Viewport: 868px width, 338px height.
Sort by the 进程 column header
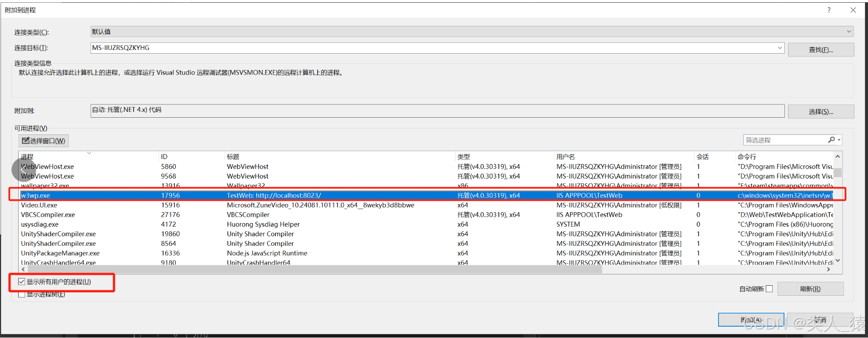89,156
